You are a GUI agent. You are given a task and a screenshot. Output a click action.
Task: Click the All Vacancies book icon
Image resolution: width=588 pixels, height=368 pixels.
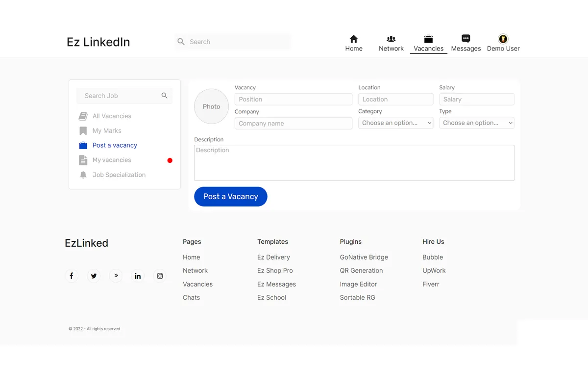[83, 116]
